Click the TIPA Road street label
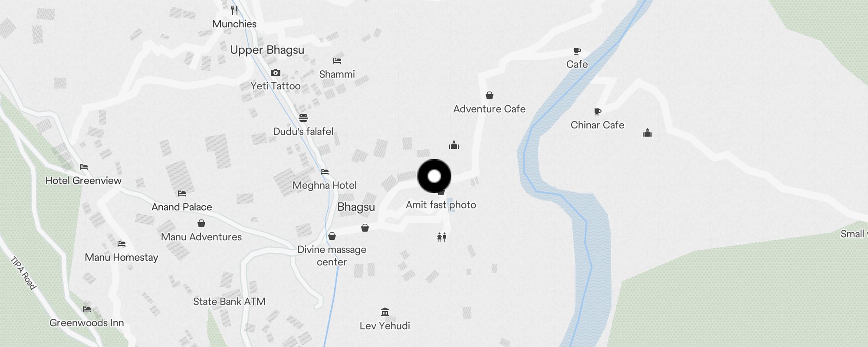This screenshot has height=347, width=868. point(23,273)
